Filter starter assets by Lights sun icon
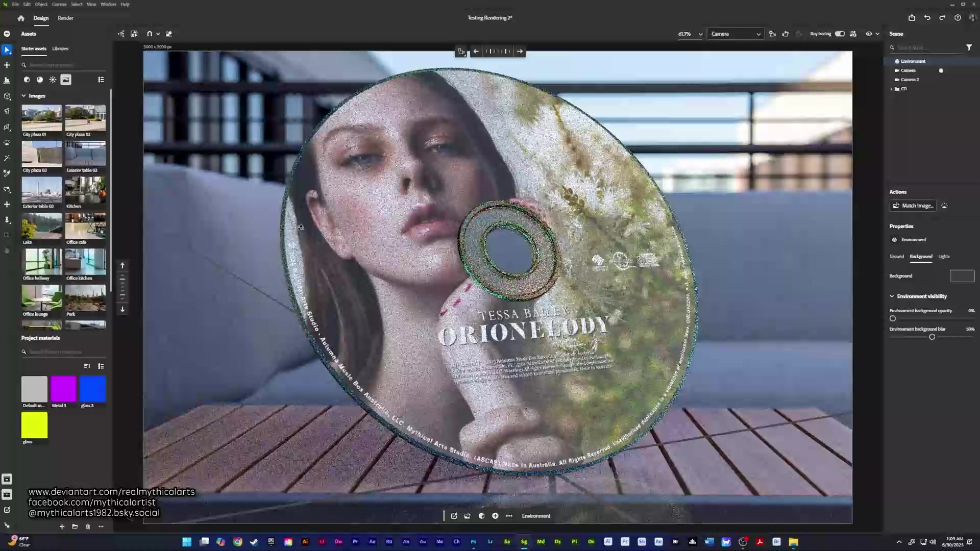This screenshot has height=551, width=980. coord(53,80)
